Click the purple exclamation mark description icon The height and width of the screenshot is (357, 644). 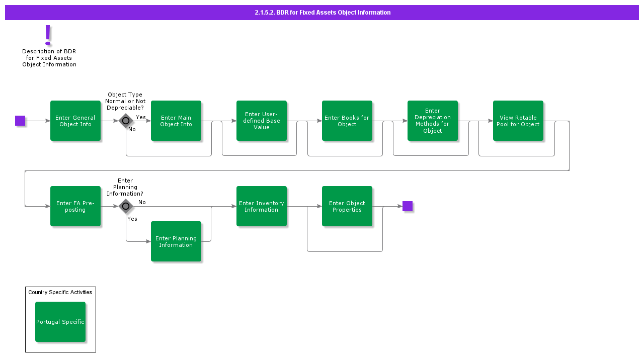pyautogui.click(x=48, y=35)
